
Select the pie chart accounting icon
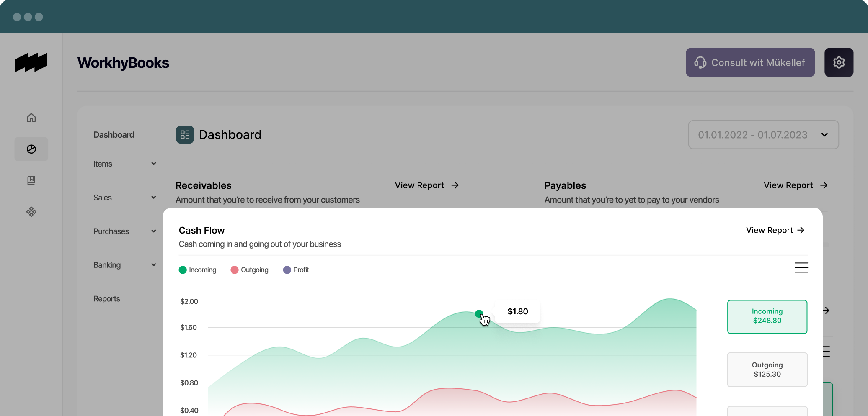coord(31,149)
